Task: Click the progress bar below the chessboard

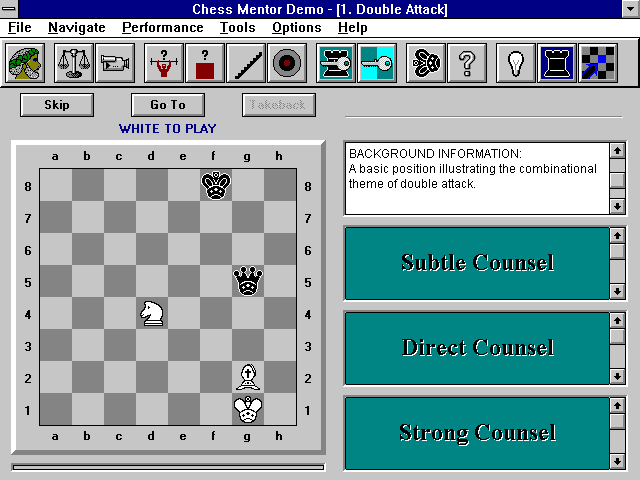Action: 168,466
